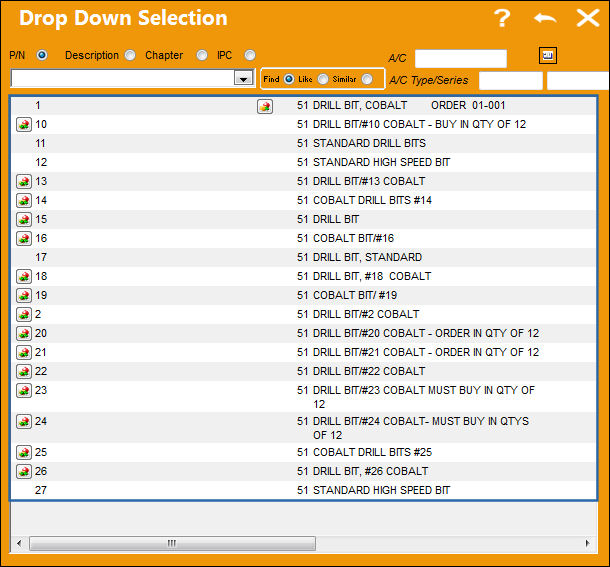Viewport: 610px width, 567px height.
Task: Click the scrollbar right arrow
Action: (587, 543)
